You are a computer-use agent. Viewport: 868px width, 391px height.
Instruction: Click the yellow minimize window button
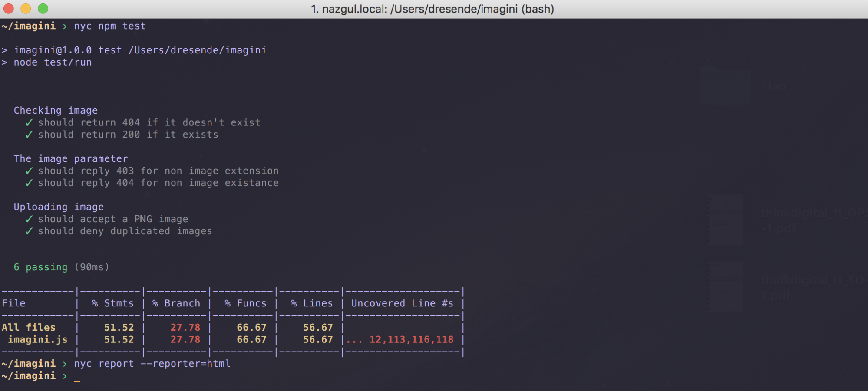pos(26,9)
